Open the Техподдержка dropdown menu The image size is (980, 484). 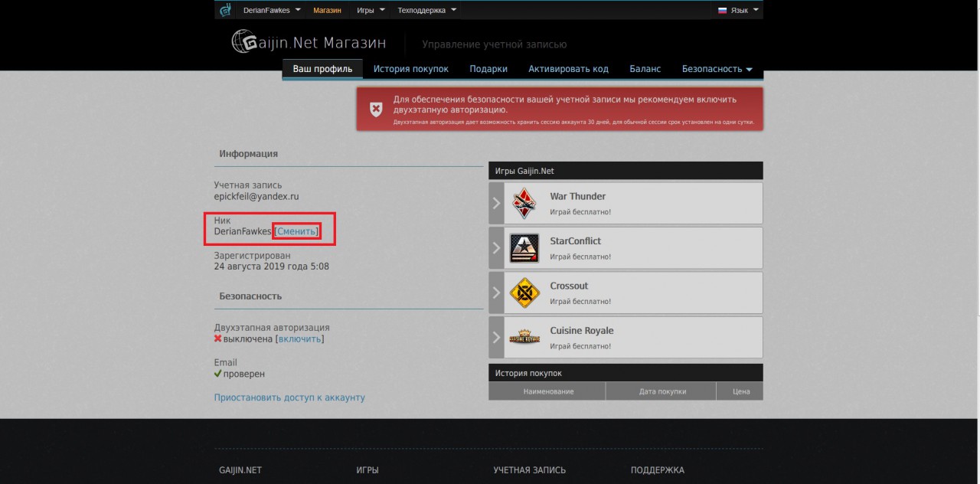[426, 11]
